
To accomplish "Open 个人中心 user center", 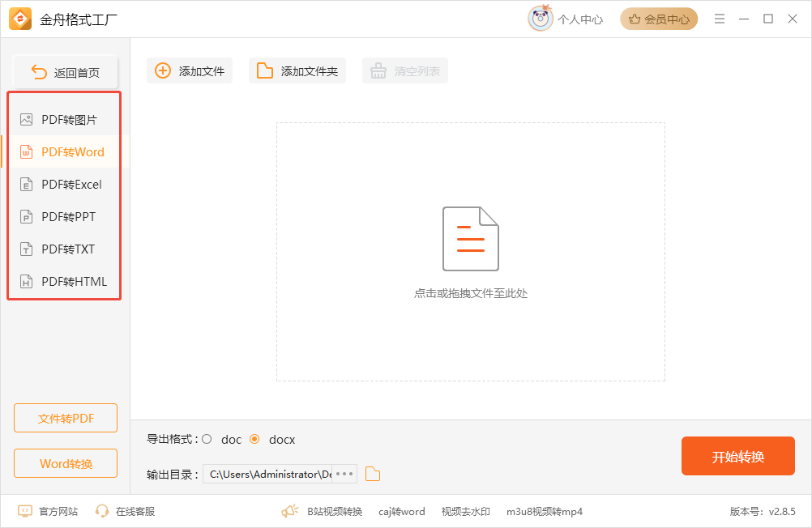I will pos(580,19).
